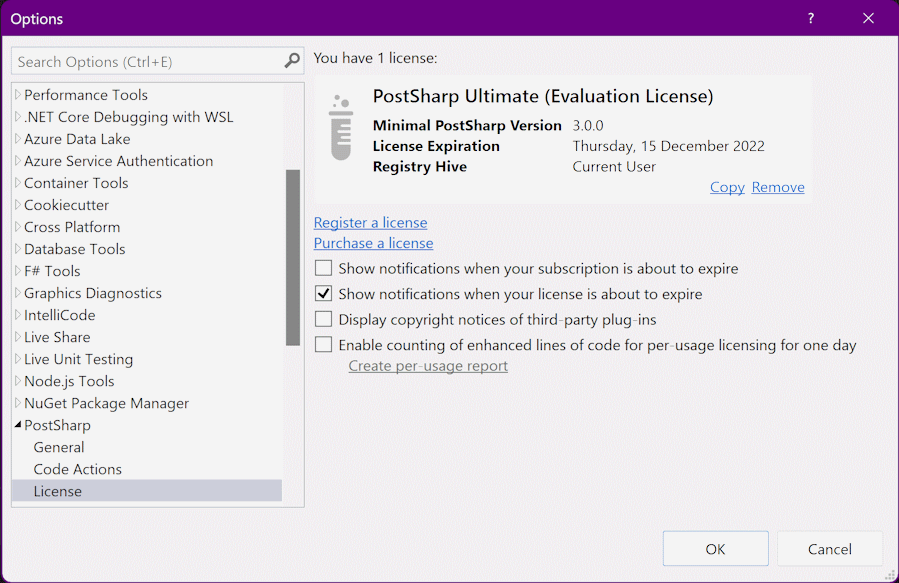Copy the PostSharp Ultimate license
This screenshot has height=583, width=899.
point(727,187)
